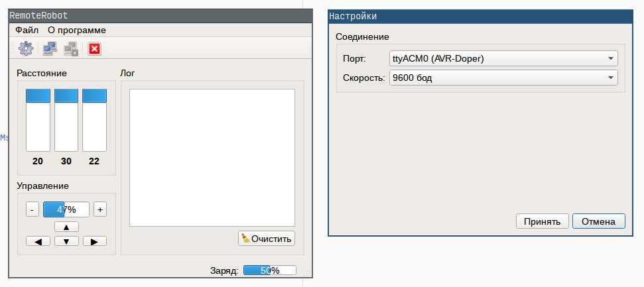Click the Заряд: label

tap(224, 270)
